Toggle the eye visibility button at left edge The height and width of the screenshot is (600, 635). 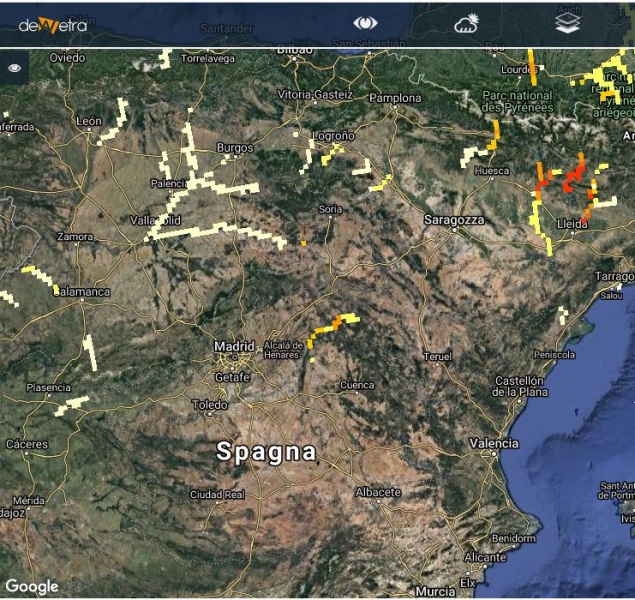pos(15,68)
